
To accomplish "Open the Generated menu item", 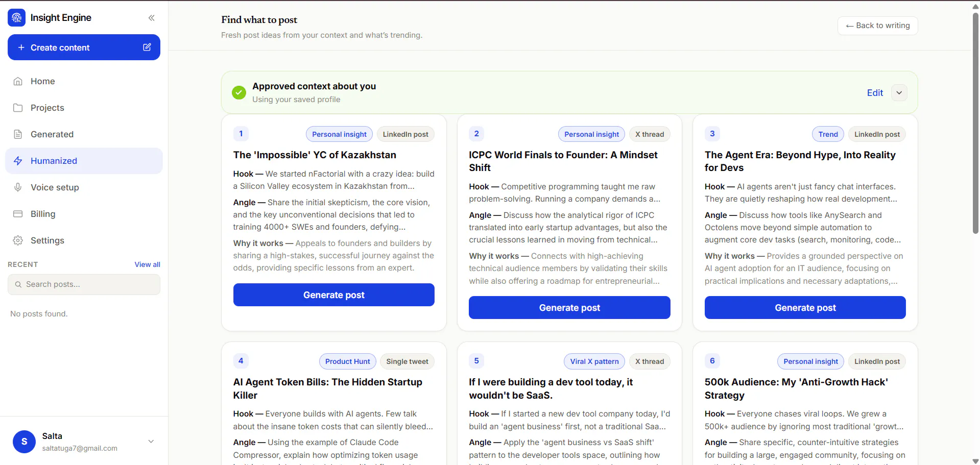I will [84, 134].
